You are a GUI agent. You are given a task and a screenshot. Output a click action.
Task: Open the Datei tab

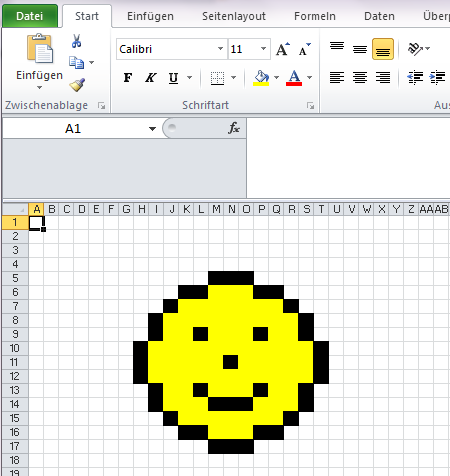(30, 16)
